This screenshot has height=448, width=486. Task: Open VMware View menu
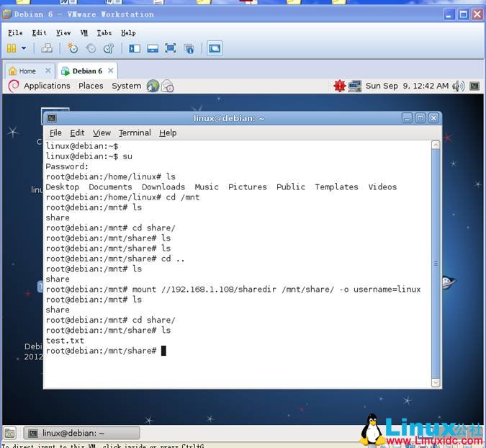(63, 33)
